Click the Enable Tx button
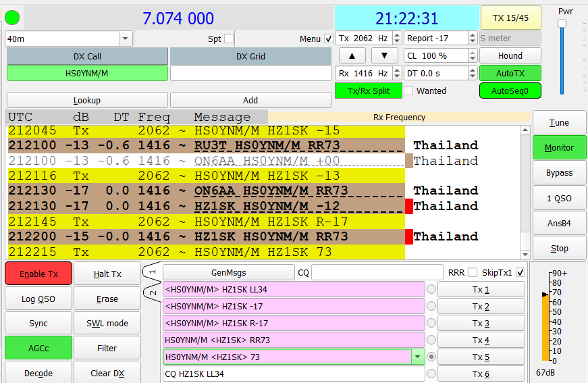Viewport: 588px width, 383px height. coord(38,274)
